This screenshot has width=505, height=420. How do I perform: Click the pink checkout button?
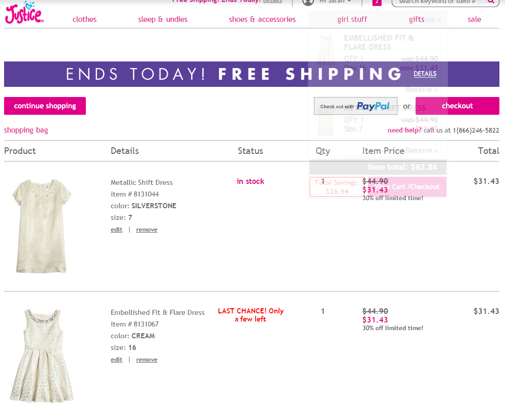pos(457,106)
